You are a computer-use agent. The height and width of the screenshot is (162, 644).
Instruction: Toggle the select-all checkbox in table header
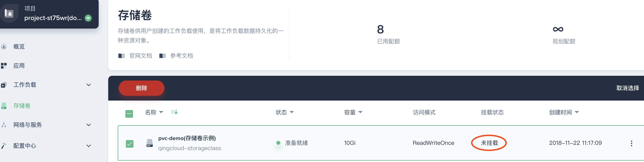(x=129, y=114)
